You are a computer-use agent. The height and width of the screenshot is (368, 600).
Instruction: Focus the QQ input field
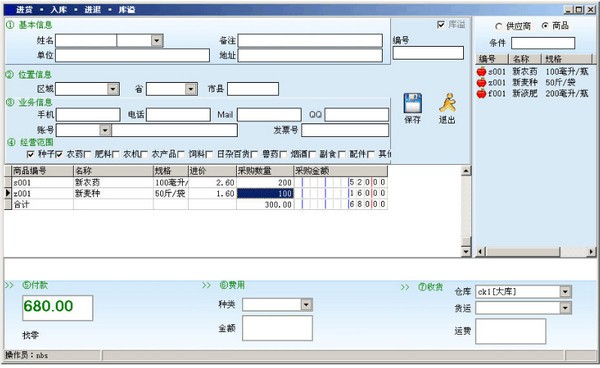click(x=357, y=115)
